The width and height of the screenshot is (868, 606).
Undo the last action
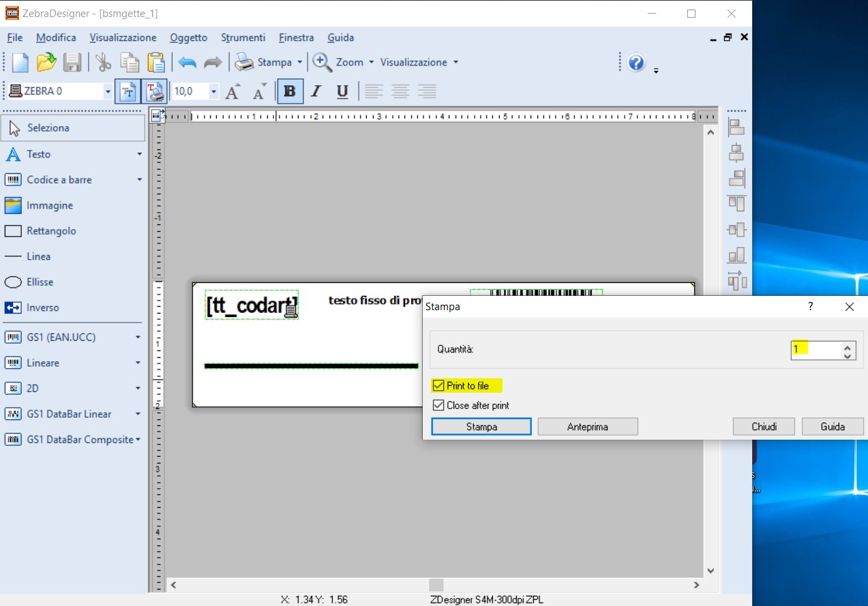click(x=188, y=63)
